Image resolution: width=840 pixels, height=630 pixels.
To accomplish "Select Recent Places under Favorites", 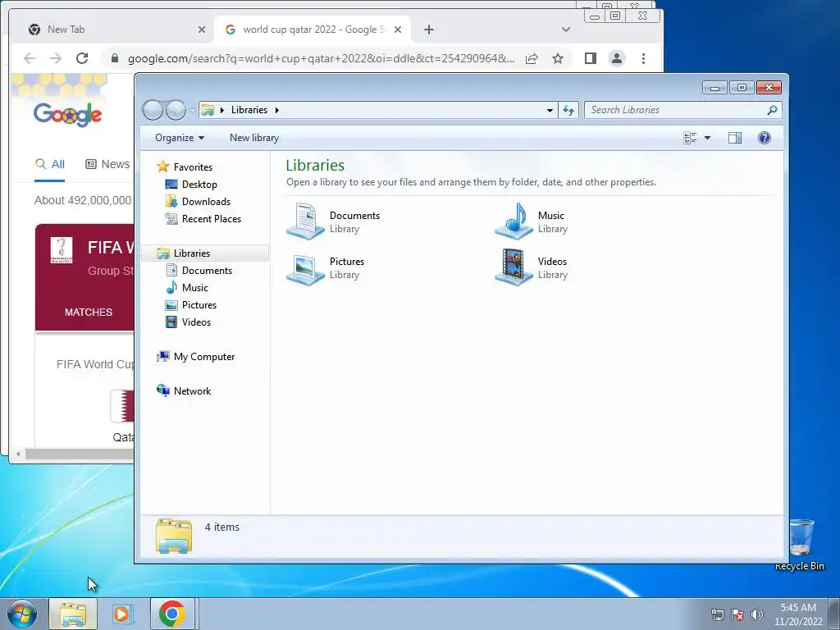I will [x=212, y=218].
